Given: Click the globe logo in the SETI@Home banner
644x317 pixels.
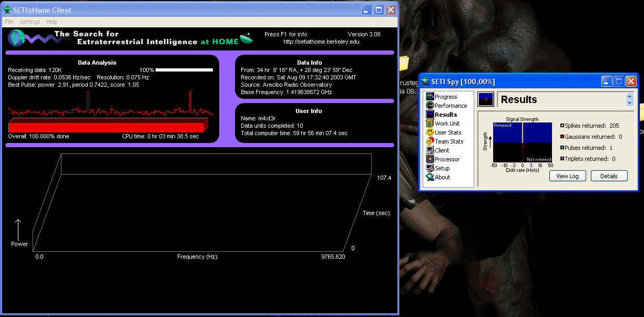Looking at the screenshot, I should (16, 37).
